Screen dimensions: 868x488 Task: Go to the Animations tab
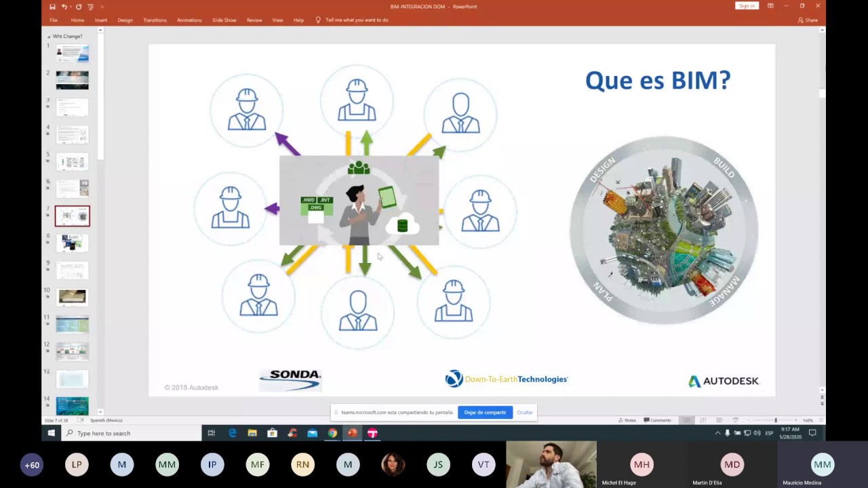click(x=189, y=20)
